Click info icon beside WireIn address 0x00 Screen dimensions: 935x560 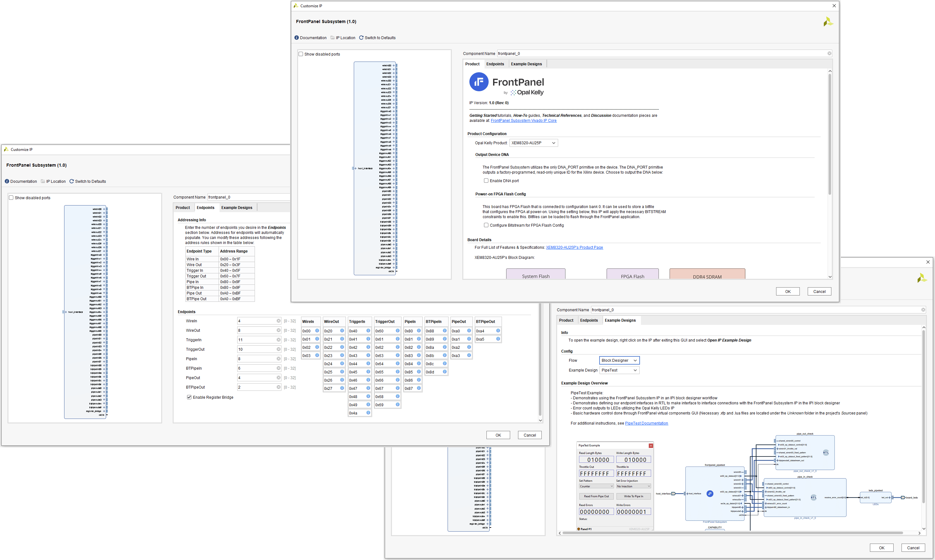tap(317, 331)
